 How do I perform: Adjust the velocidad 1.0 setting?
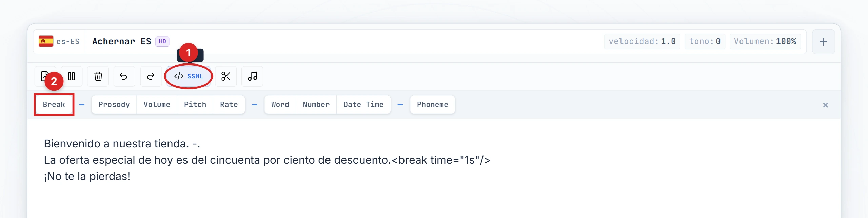[642, 41]
